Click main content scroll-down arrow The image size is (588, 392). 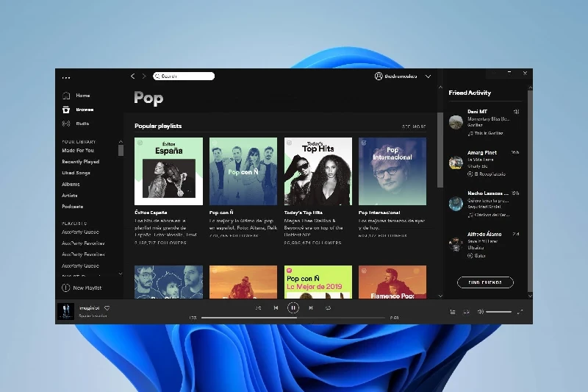[x=440, y=296]
